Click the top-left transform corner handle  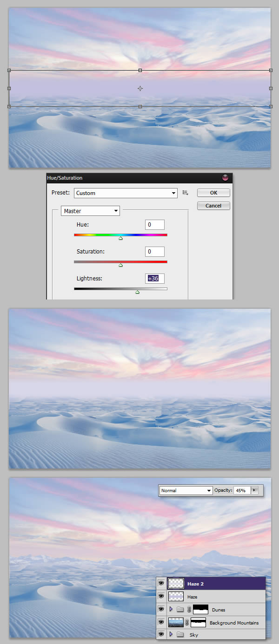[9, 70]
